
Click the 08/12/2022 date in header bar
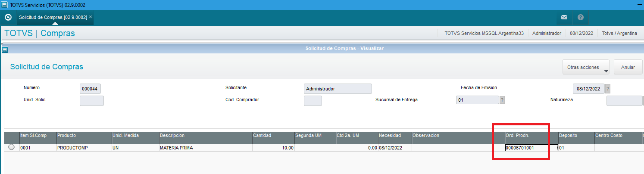pyautogui.click(x=581, y=33)
